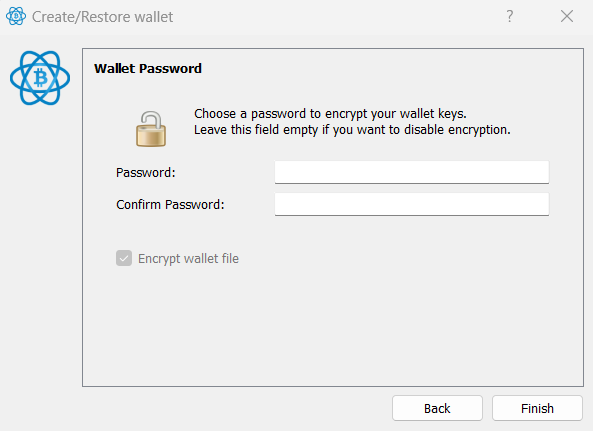Click the Password: label
The height and width of the screenshot is (431, 593).
tap(146, 172)
